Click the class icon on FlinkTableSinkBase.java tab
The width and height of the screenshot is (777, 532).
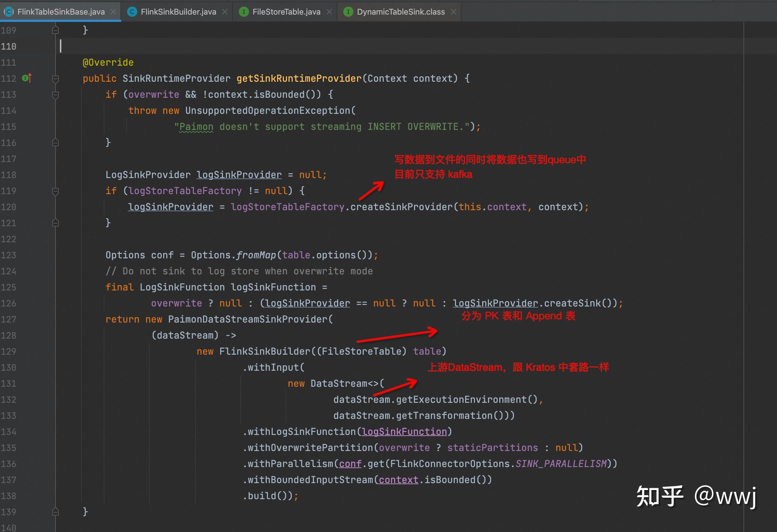(9, 12)
